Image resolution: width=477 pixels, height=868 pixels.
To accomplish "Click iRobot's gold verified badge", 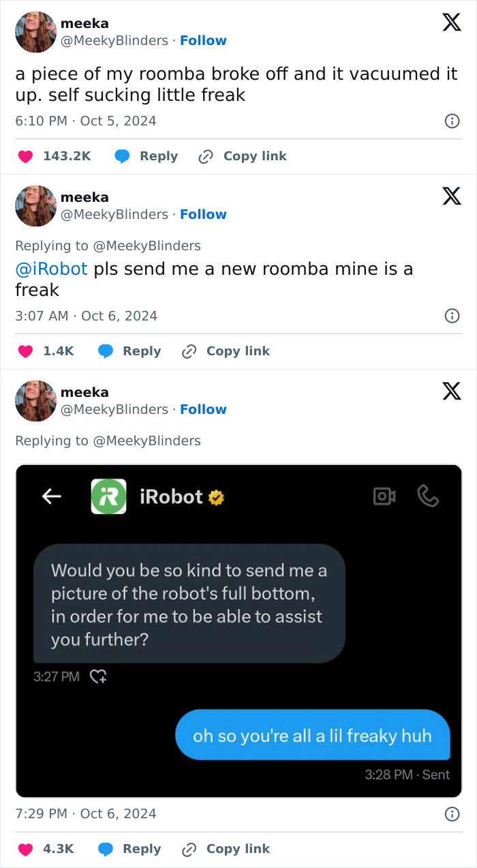I will pyautogui.click(x=215, y=497).
